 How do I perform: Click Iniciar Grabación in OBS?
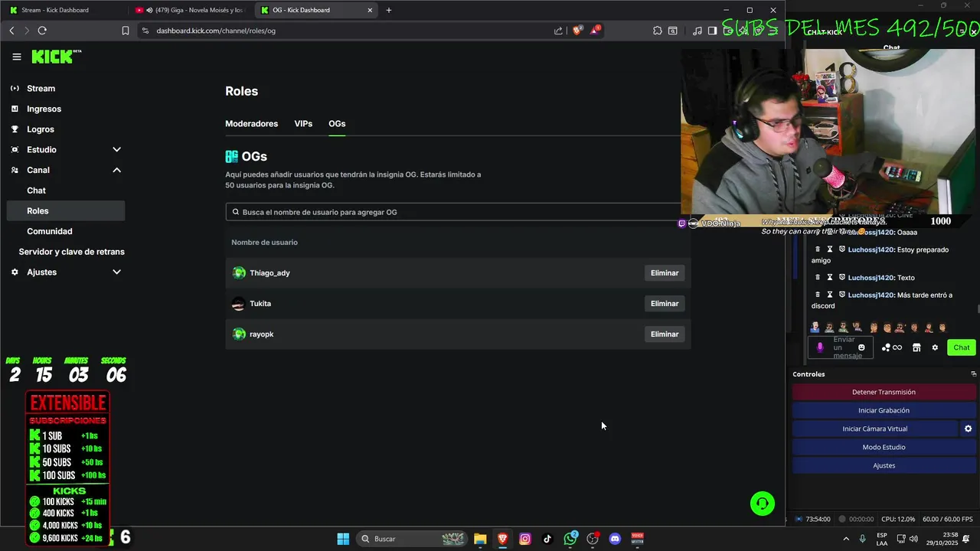[884, 410]
